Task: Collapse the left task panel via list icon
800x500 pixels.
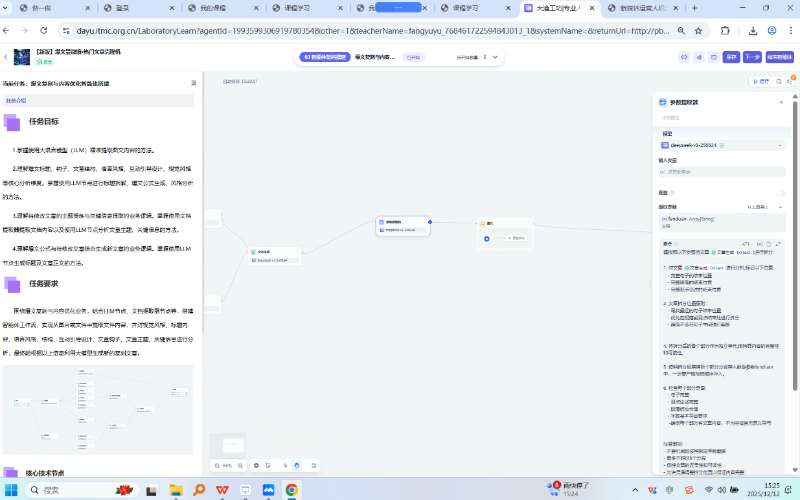Action: point(193,82)
